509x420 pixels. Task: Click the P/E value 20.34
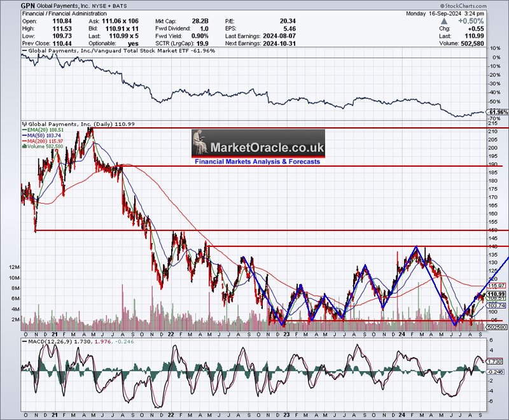288,21
